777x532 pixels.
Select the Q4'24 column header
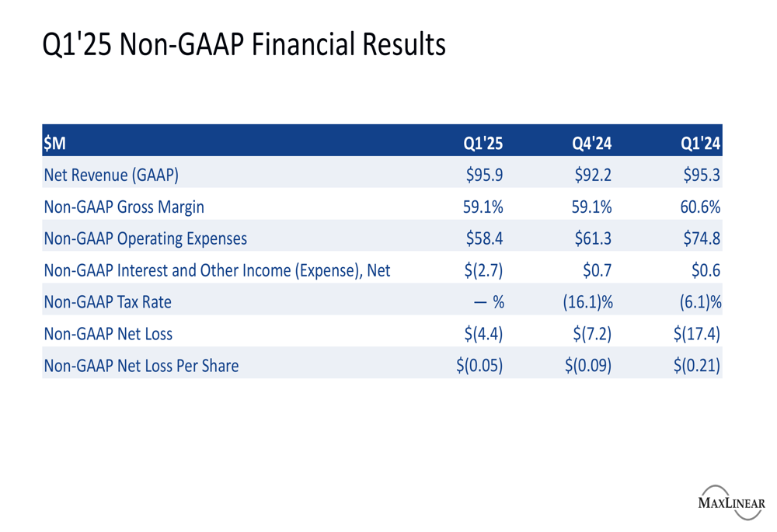click(x=591, y=143)
